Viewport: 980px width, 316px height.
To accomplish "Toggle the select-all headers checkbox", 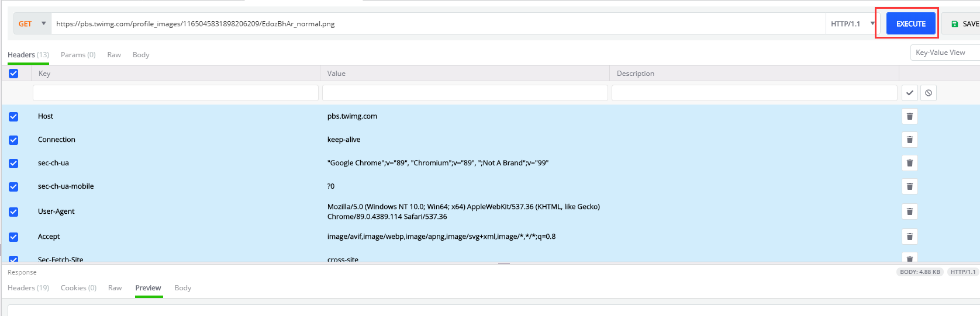I will [13, 74].
